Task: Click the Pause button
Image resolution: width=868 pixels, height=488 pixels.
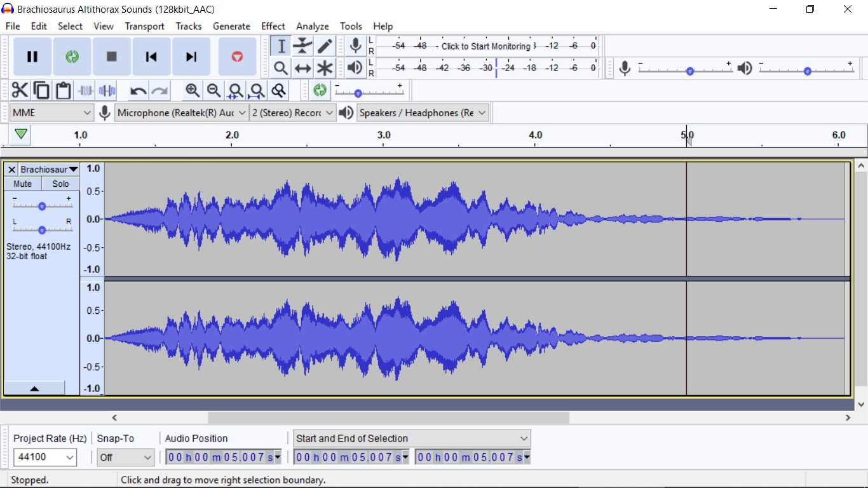Action: 32,57
